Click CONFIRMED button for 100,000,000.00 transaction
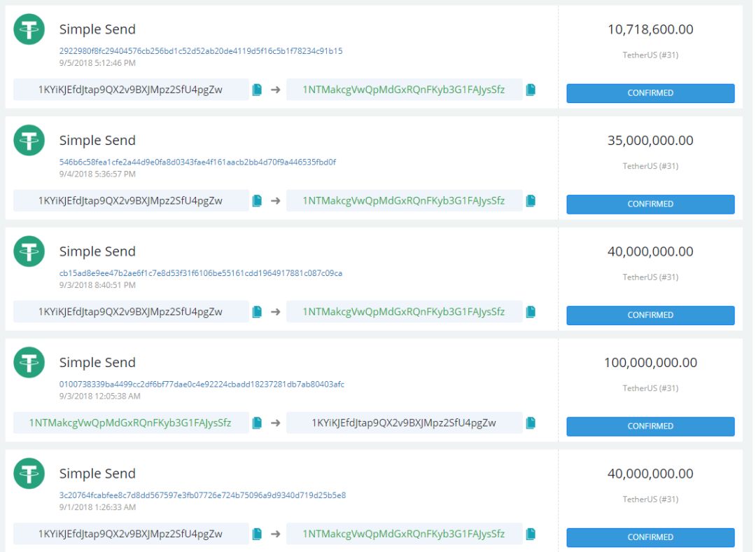756x552 pixels. click(x=650, y=426)
